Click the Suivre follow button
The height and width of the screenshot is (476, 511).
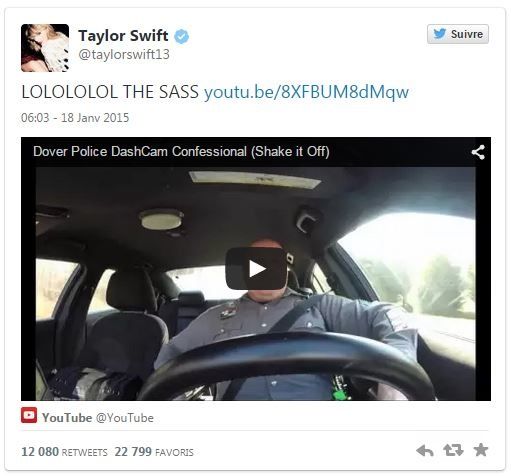[x=458, y=34]
